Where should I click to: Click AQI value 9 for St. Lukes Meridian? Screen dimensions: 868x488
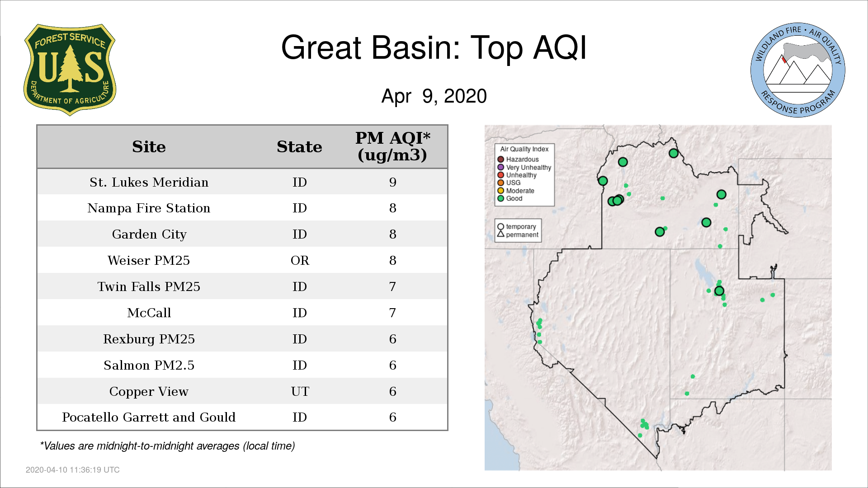392,182
